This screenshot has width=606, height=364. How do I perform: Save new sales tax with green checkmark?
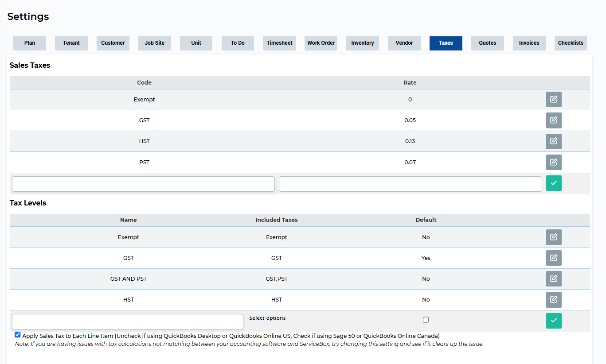coord(554,183)
